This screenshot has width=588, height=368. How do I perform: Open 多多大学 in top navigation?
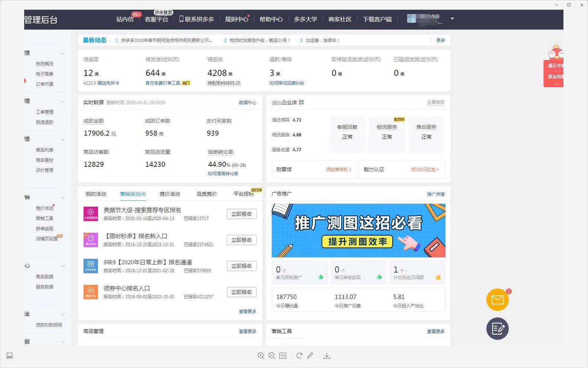306,19
